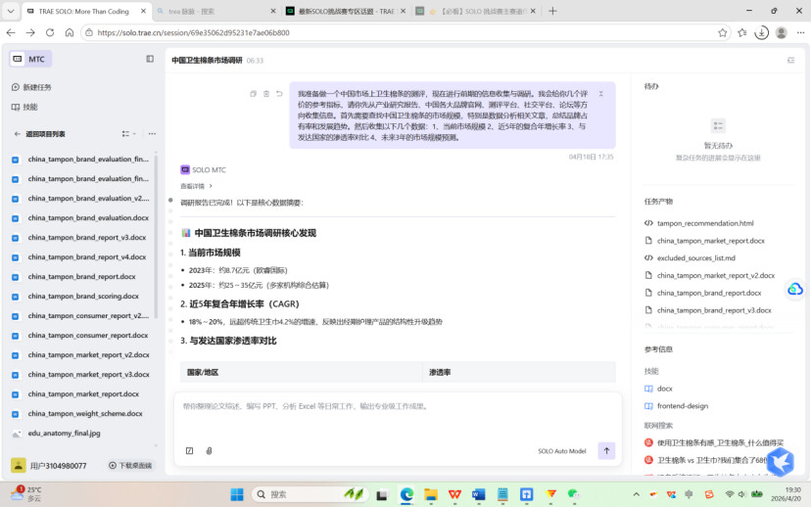Viewport: 812px width, 507px height.
Task: Collapse the left sidebar panel icon
Action: (150, 60)
